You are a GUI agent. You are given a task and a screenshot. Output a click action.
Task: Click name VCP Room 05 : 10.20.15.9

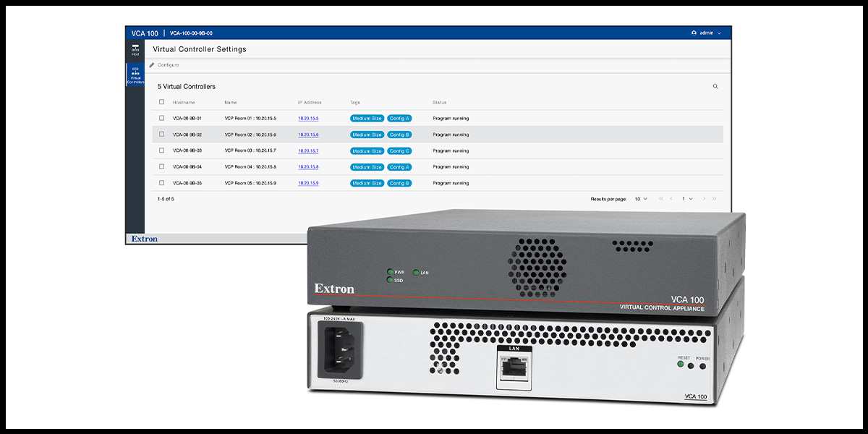(250, 183)
